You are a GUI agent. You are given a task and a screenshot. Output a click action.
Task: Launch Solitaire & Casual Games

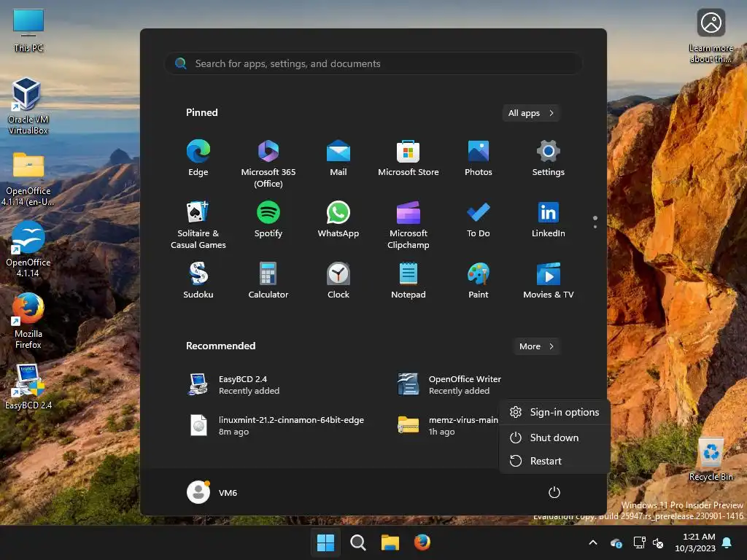pyautogui.click(x=198, y=225)
